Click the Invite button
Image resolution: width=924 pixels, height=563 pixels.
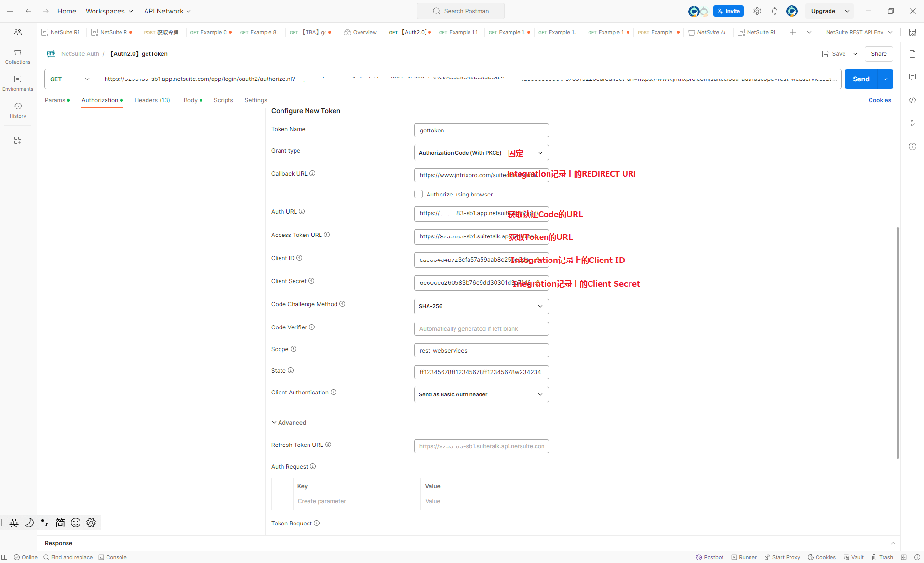[728, 11]
